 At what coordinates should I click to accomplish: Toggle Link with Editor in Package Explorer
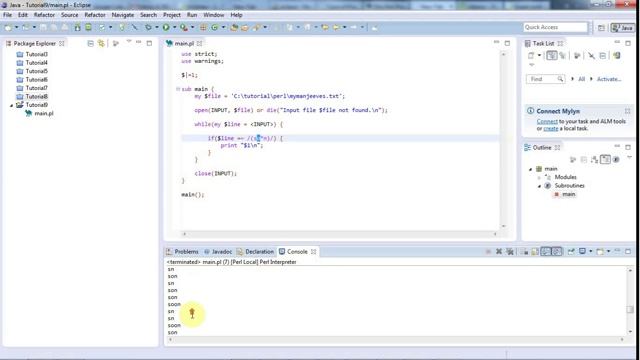pos(101,43)
